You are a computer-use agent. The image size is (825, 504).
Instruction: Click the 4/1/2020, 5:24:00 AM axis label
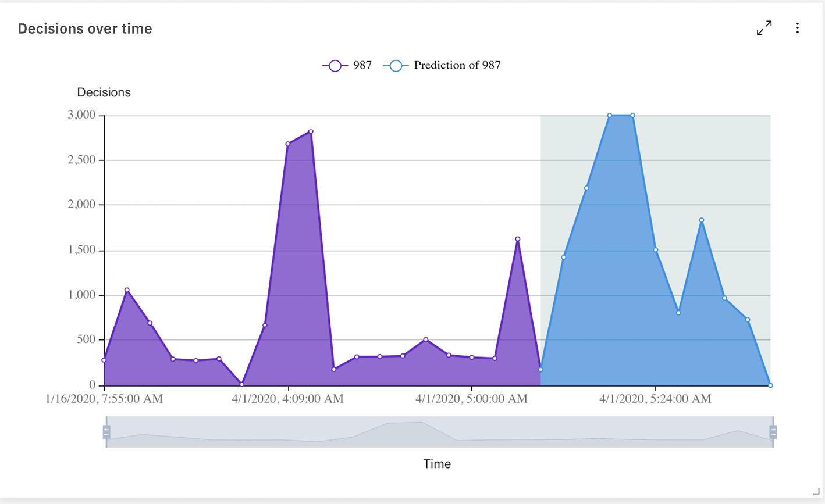[x=655, y=399]
